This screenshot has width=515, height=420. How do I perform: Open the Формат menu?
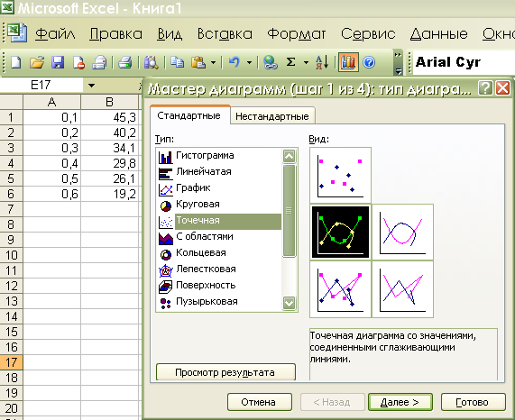[296, 33]
